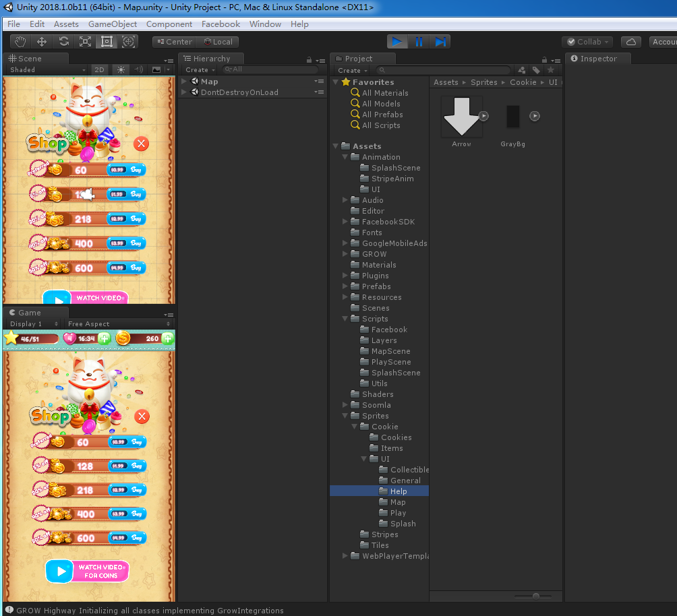Expand the Arrow sprite sub-assets
Screen dimensions: 677x616
[483, 116]
